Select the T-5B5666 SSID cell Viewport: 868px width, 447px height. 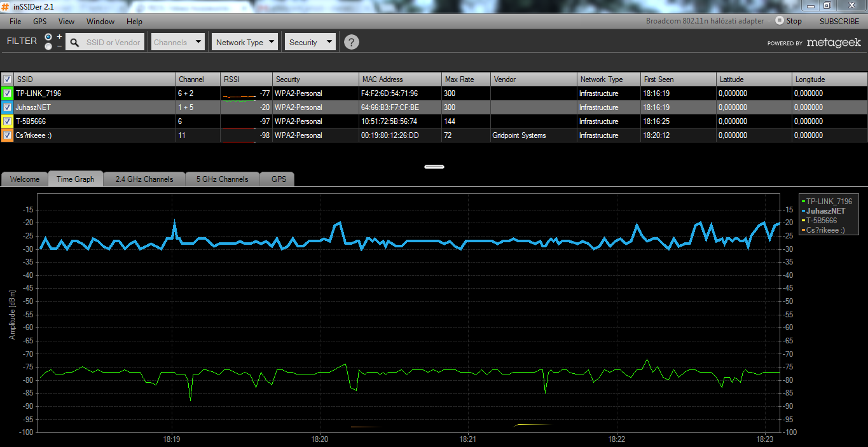click(x=95, y=121)
